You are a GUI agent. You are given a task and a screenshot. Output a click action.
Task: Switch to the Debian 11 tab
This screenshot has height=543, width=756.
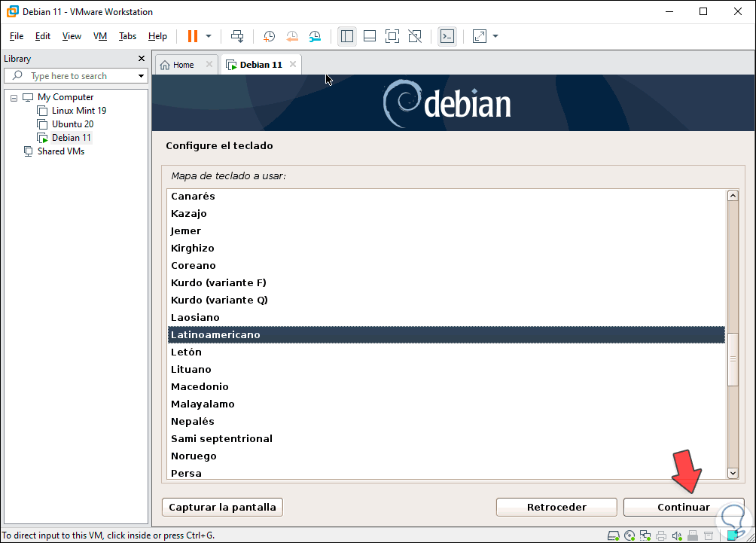coord(261,65)
